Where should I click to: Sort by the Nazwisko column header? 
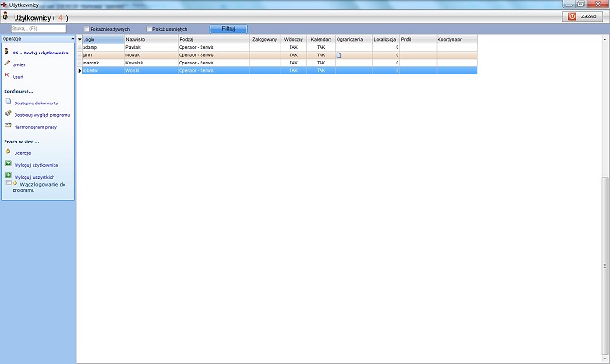pyautogui.click(x=152, y=39)
